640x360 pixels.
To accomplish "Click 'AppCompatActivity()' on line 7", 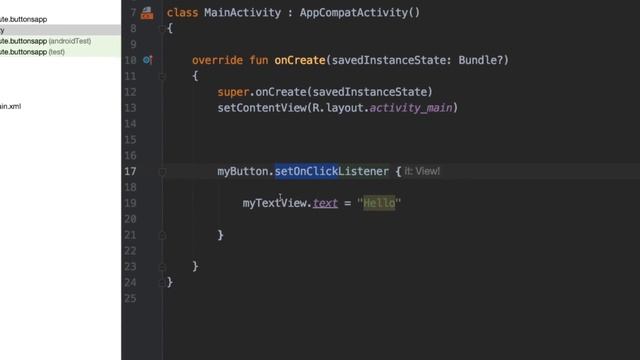I will 360,13.
